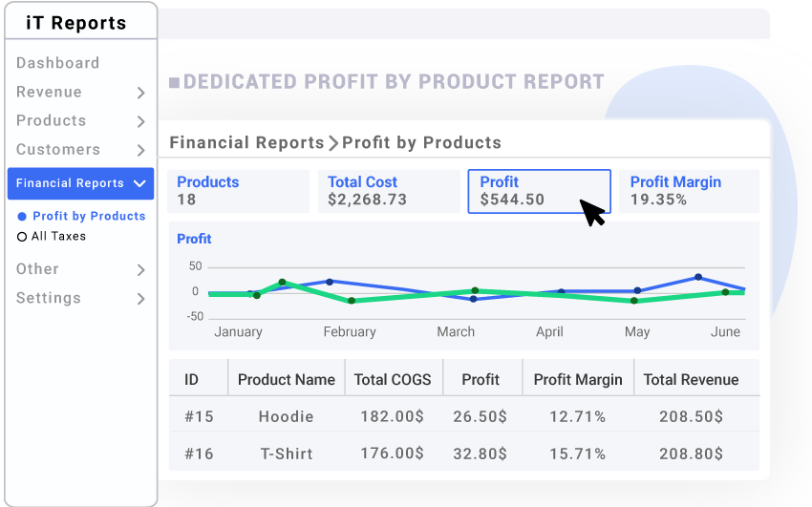
Task: Click the T-Shirt product name
Action: pyautogui.click(x=287, y=454)
